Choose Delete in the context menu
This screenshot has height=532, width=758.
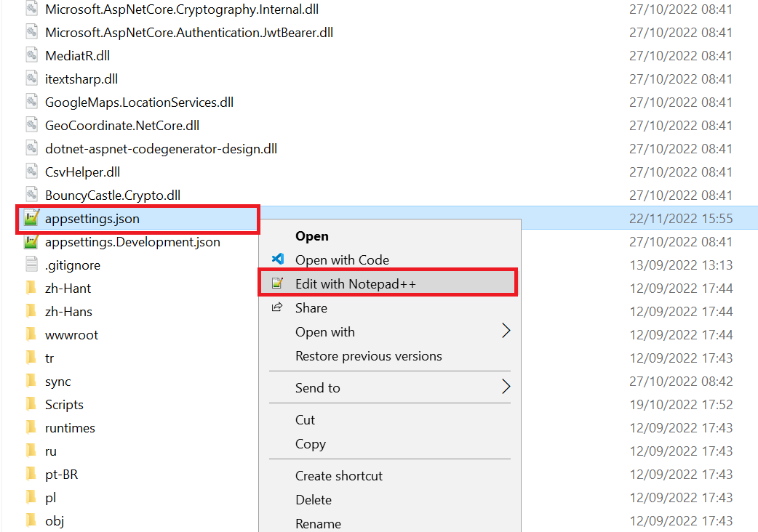tap(314, 499)
